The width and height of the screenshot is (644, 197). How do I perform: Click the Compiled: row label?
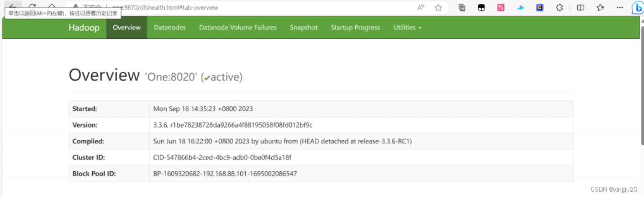[x=88, y=141]
